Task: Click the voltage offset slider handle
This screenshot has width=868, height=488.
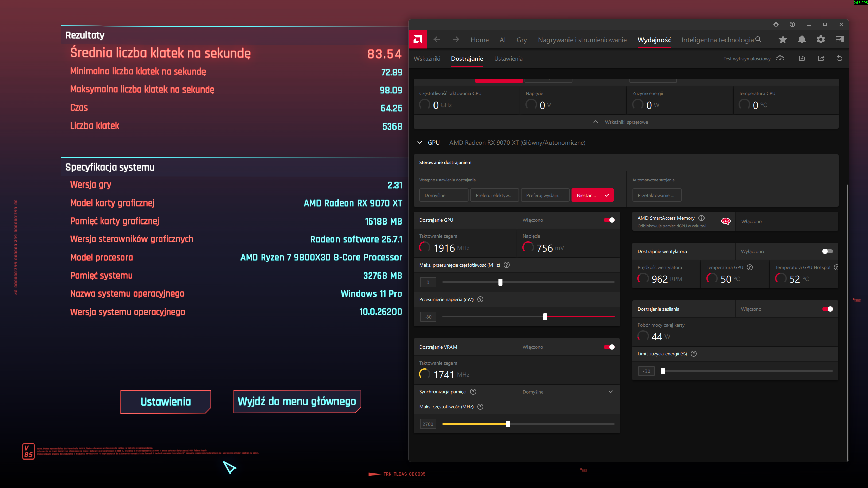Action: coord(545,317)
